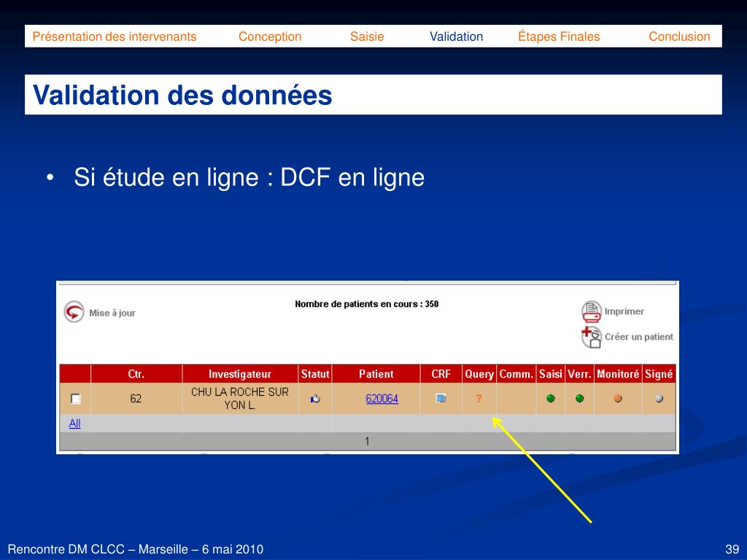Click the Imprimer printer icon

591,312
